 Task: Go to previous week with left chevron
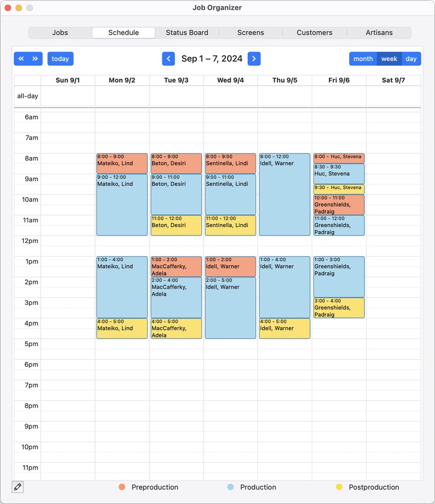tap(168, 59)
